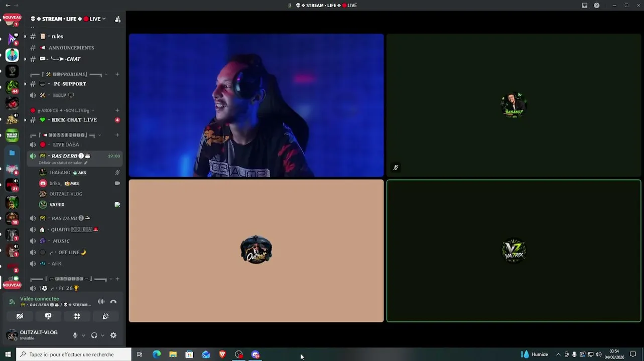Open the soundboard
Image resolution: width=644 pixels, height=361 pixels.
(105, 316)
